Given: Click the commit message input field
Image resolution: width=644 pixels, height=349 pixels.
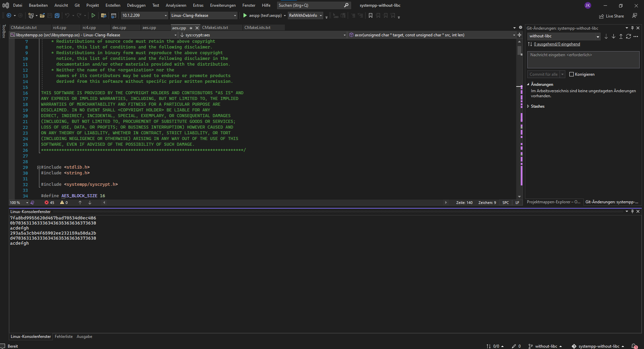Looking at the screenshot, I should (583, 60).
